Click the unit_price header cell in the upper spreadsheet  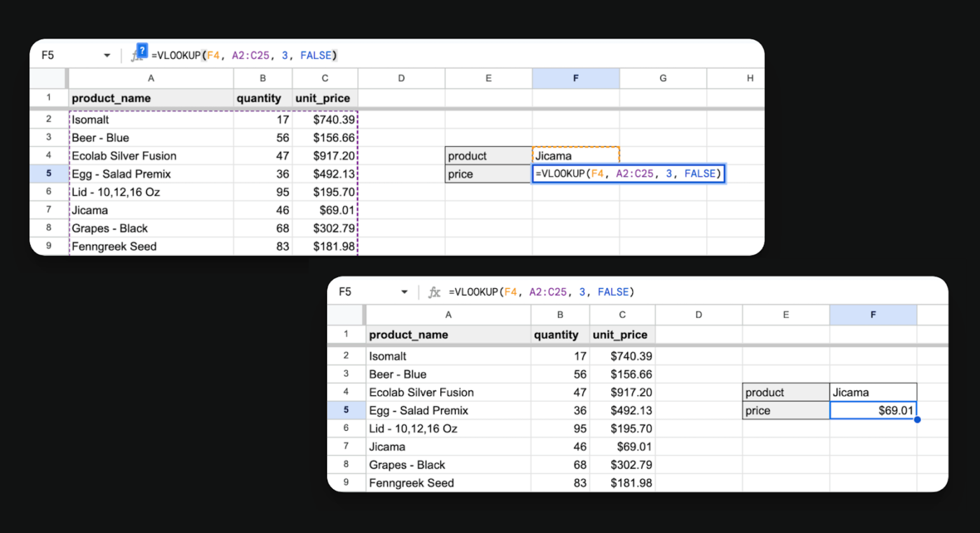(325, 99)
